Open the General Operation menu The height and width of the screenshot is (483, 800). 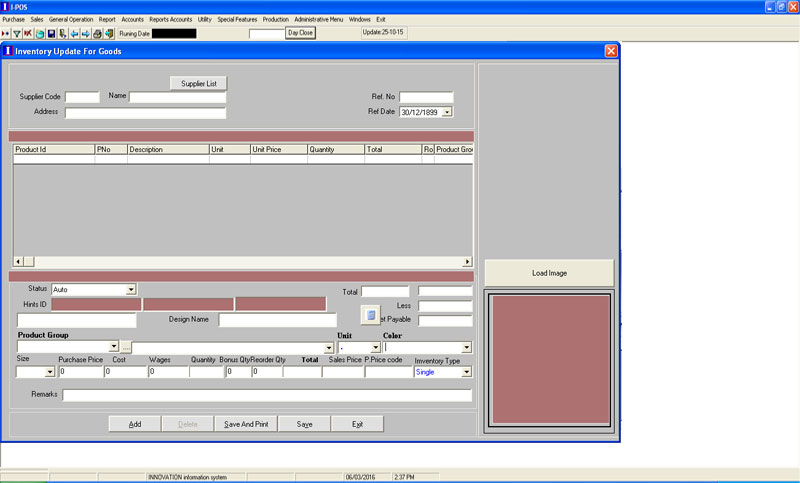point(71,19)
